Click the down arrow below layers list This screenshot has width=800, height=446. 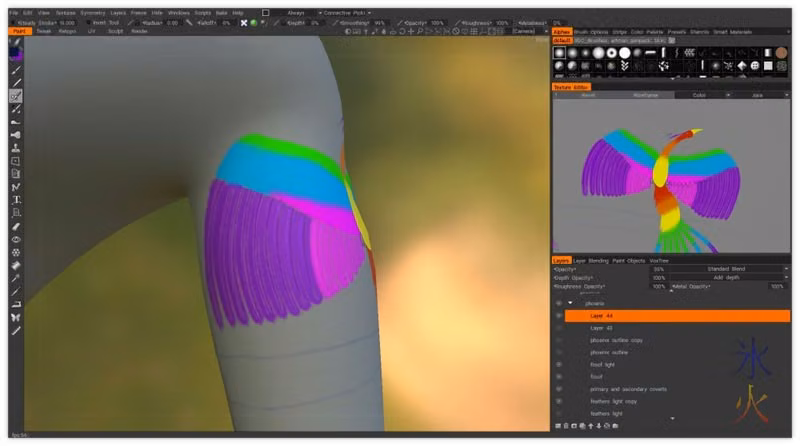tap(672, 419)
